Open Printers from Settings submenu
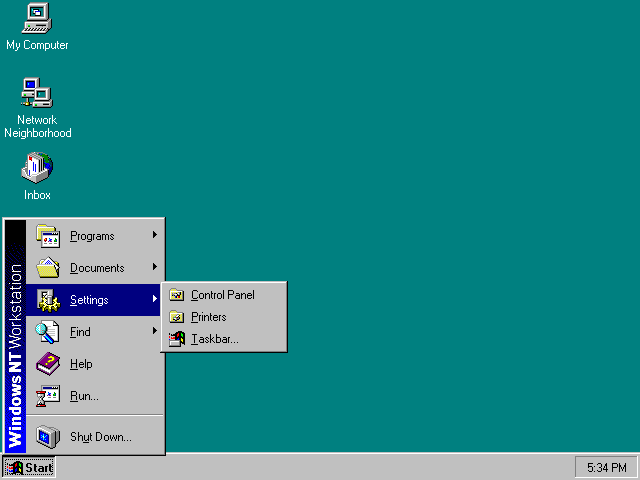This screenshot has width=640, height=480. pos(224,317)
